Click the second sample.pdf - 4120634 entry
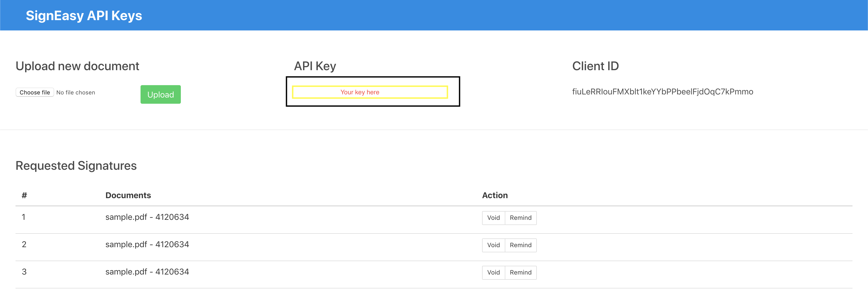Viewport: 868px width, 290px height. 147,244
